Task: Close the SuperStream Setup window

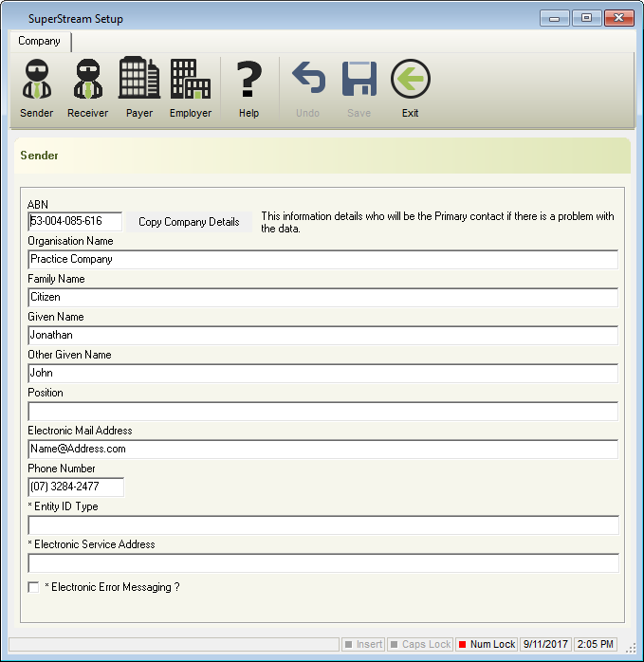Action: 619,18
